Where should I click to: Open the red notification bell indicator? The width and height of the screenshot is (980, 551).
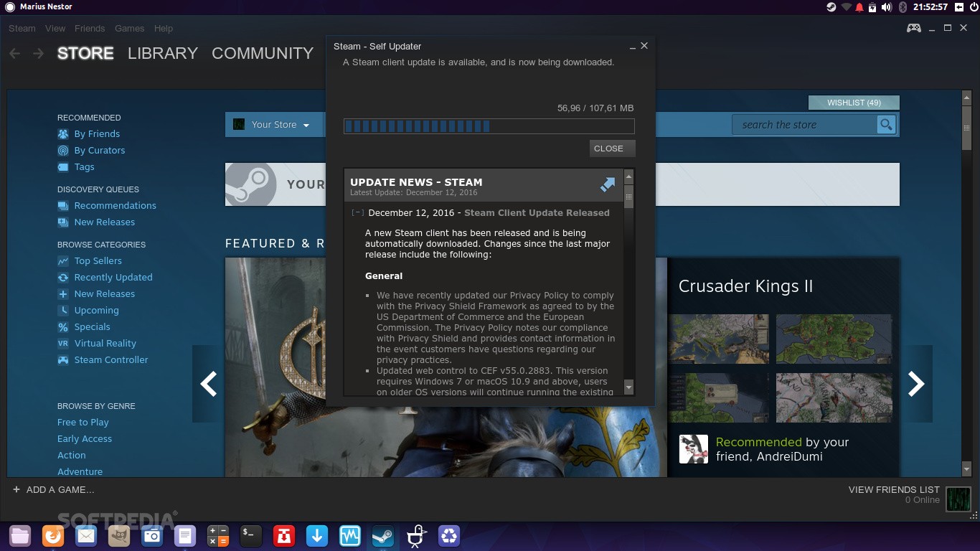coord(859,7)
